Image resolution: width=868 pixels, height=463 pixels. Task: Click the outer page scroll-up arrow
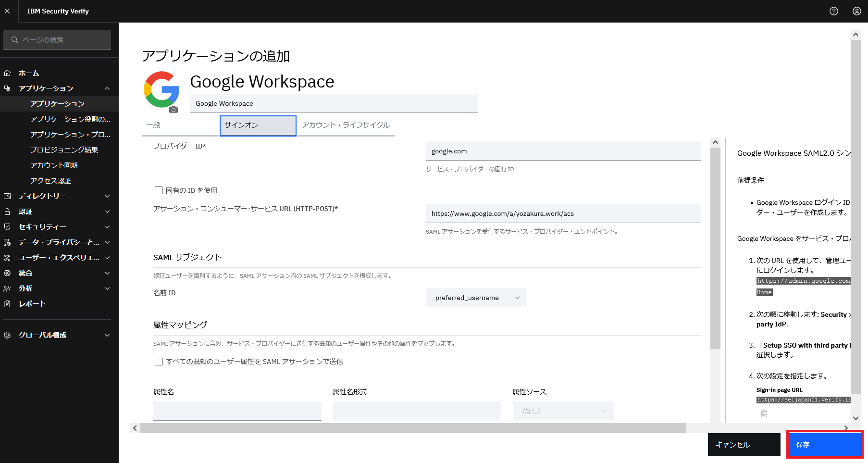pyautogui.click(x=856, y=35)
